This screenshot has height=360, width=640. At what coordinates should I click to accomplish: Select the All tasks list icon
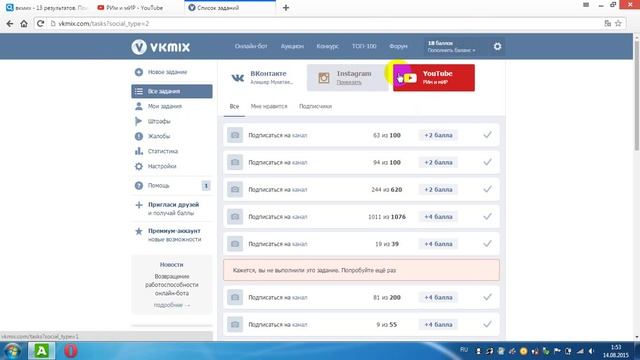[x=139, y=91]
